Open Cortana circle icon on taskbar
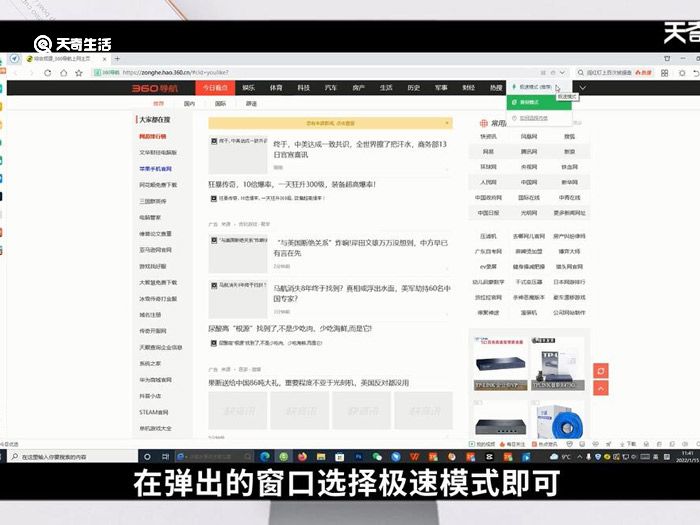The width and height of the screenshot is (700, 525). click(x=147, y=456)
